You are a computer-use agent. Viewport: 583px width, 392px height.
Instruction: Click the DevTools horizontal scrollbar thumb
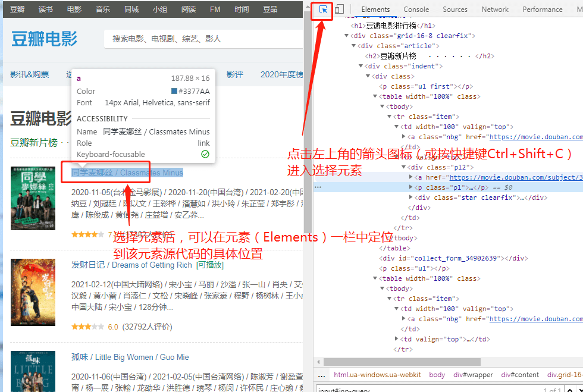pos(402,362)
